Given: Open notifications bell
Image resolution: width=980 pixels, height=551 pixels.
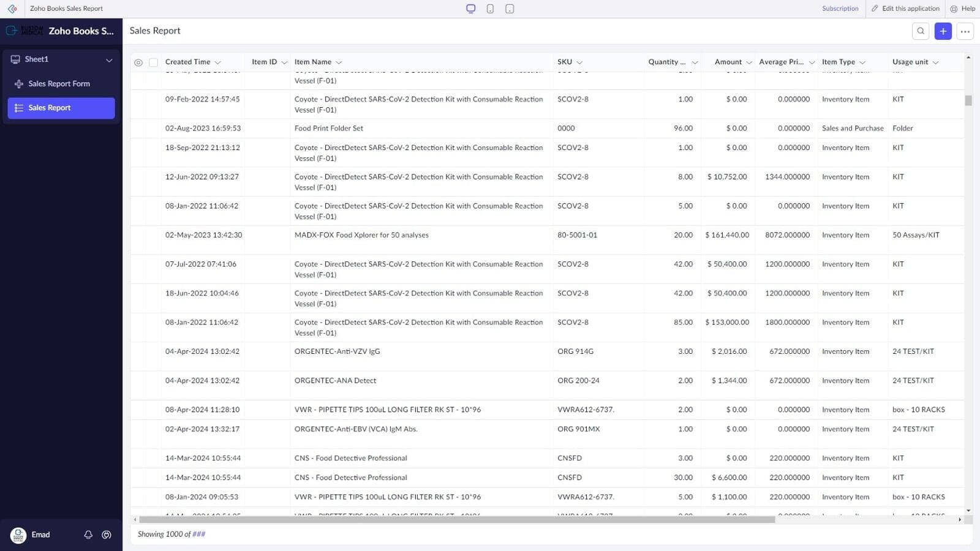Looking at the screenshot, I should [88, 534].
